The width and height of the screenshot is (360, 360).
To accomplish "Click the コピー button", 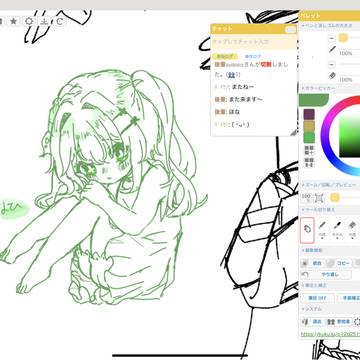I will coord(343,263).
